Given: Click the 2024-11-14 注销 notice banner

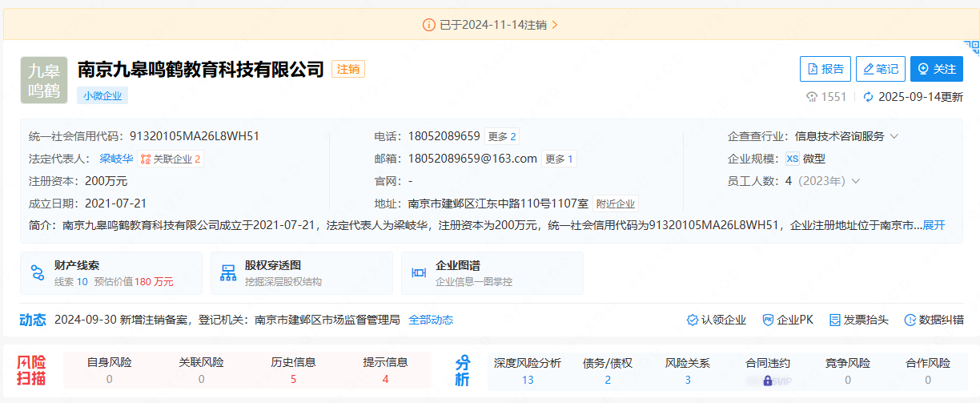Looking at the screenshot, I should pyautogui.click(x=490, y=25).
